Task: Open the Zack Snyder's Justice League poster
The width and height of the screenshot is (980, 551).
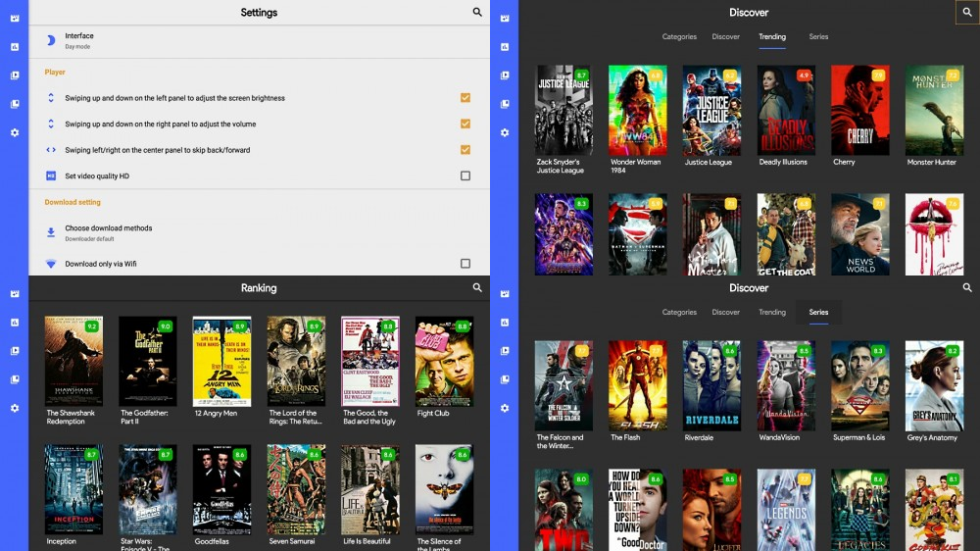Action: pyautogui.click(x=563, y=110)
